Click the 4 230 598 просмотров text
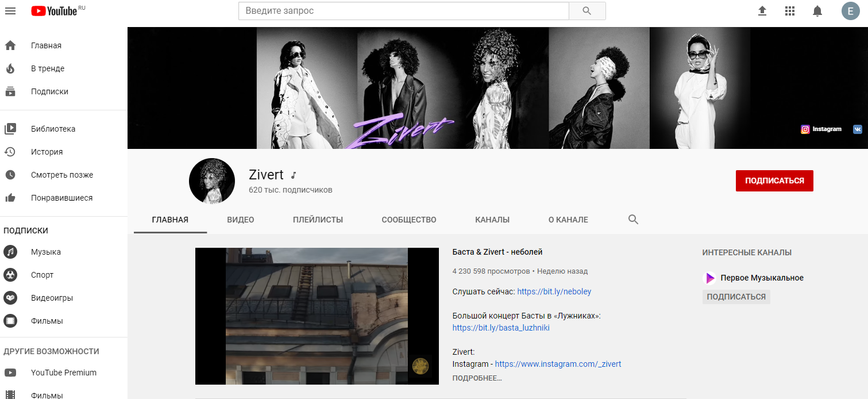 pos(491,271)
